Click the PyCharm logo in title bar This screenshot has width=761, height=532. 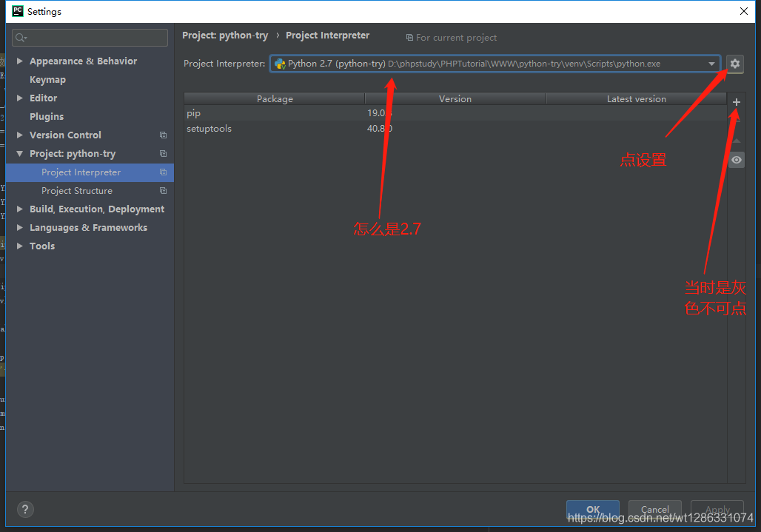coord(18,11)
